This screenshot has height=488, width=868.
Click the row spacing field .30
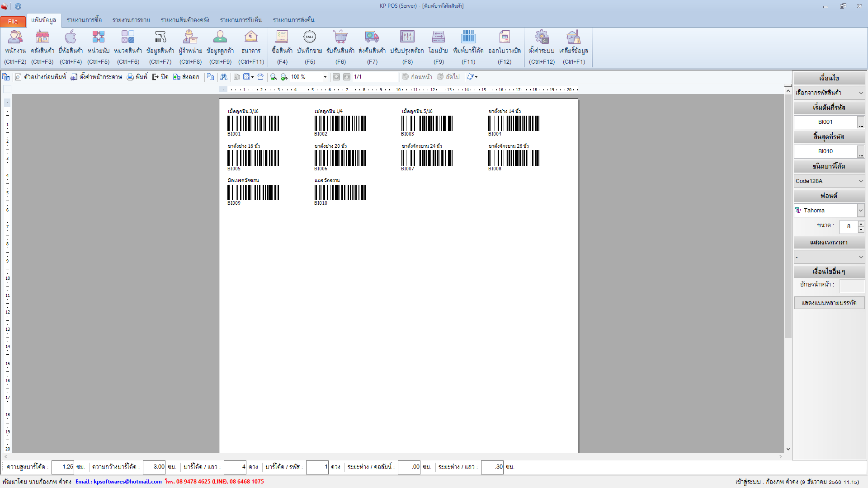click(x=492, y=467)
